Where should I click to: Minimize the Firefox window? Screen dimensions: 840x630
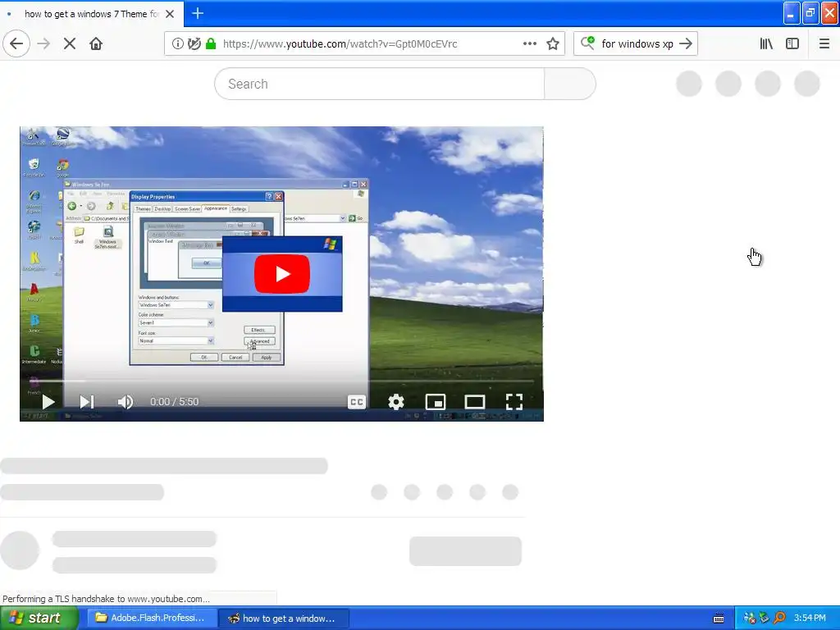click(x=792, y=13)
